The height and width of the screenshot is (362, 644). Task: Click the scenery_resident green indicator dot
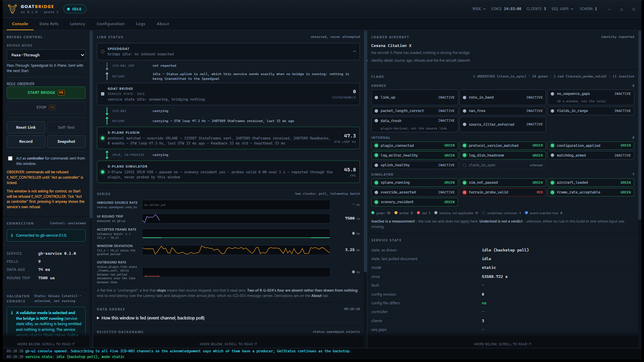tap(376, 202)
